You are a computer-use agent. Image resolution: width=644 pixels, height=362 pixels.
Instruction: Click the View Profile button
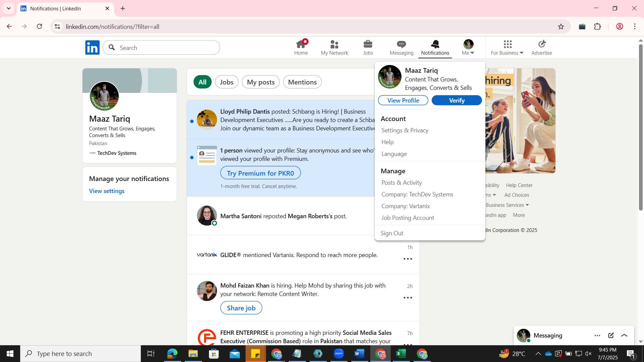(x=403, y=100)
